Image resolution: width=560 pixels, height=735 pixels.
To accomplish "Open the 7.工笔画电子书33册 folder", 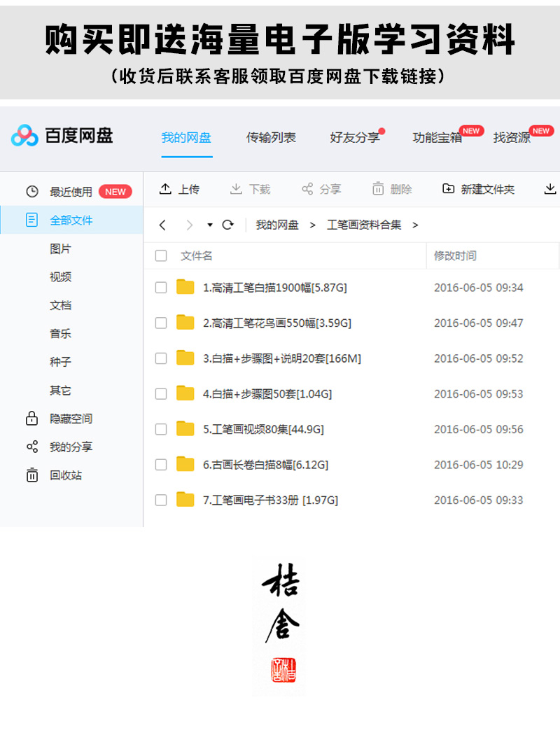I will [x=270, y=500].
